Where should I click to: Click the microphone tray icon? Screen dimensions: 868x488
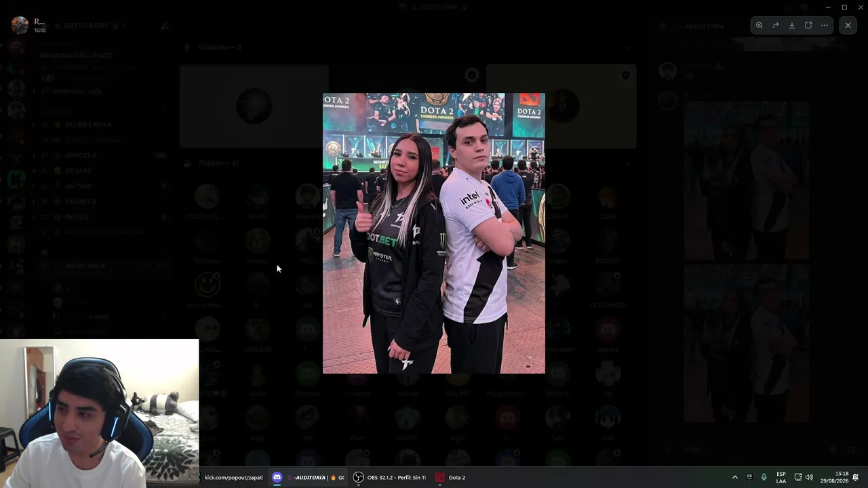coord(764,477)
